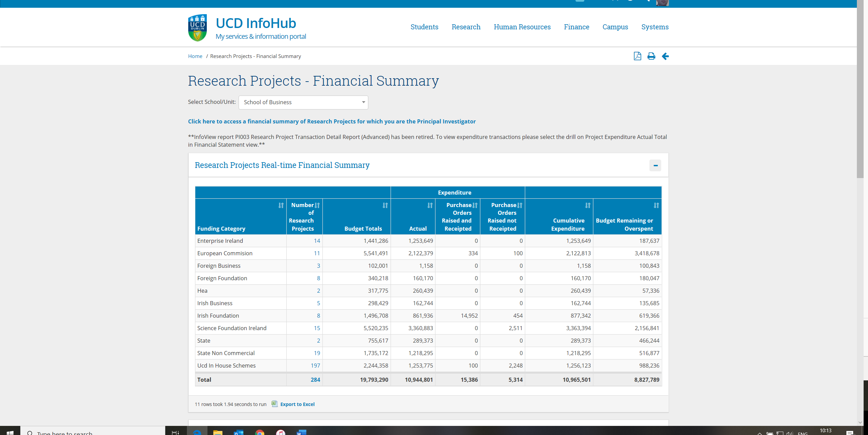Screen dimensions: 868x435
Task: Open the 8 Irish Foundation projects
Action: pyautogui.click(x=318, y=316)
